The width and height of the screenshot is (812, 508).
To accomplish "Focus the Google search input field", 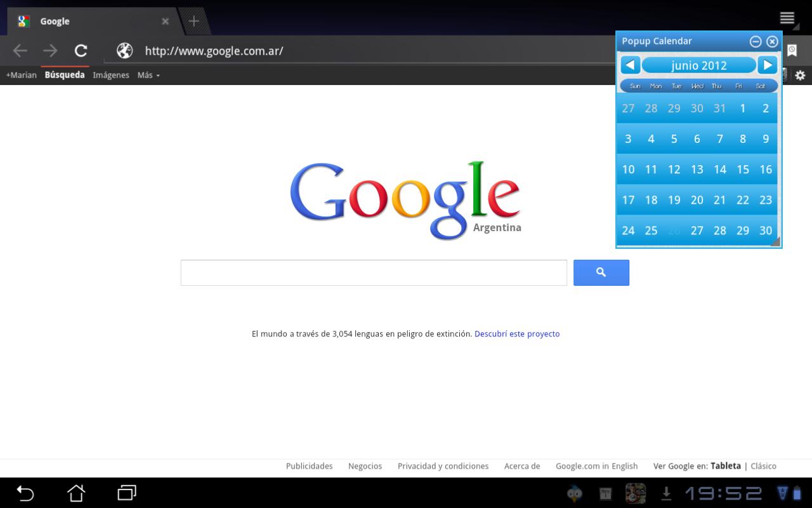I will (374, 272).
